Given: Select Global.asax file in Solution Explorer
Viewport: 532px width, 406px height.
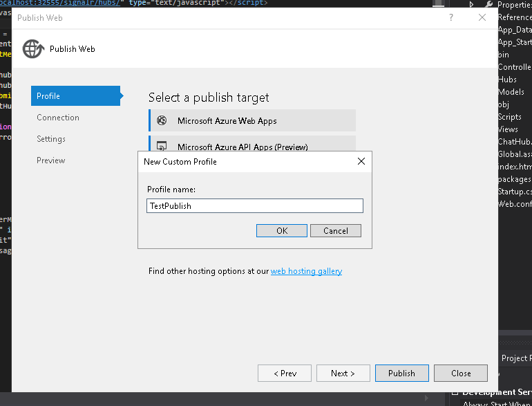Looking at the screenshot, I should pos(515,154).
